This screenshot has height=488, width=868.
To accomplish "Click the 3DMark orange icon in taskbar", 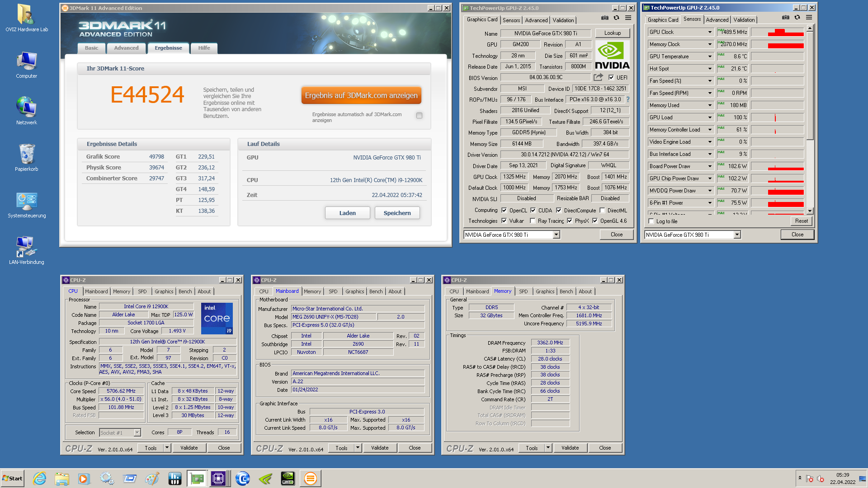I will (311, 479).
